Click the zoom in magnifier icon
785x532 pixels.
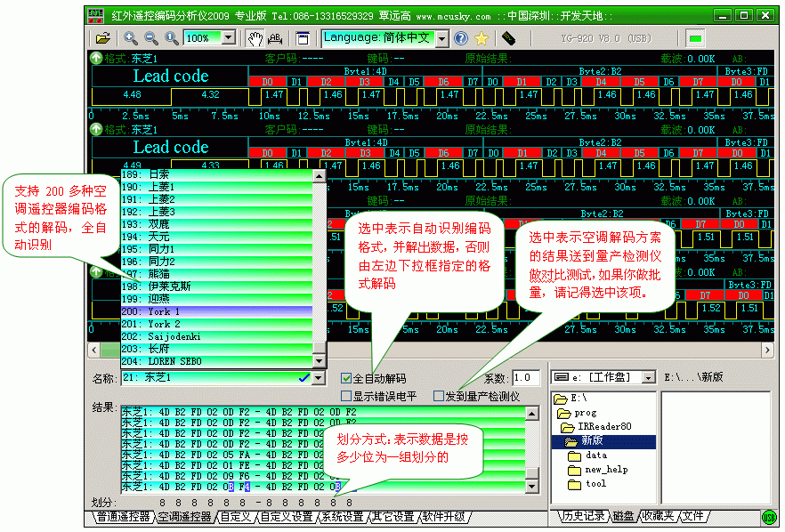tap(131, 38)
